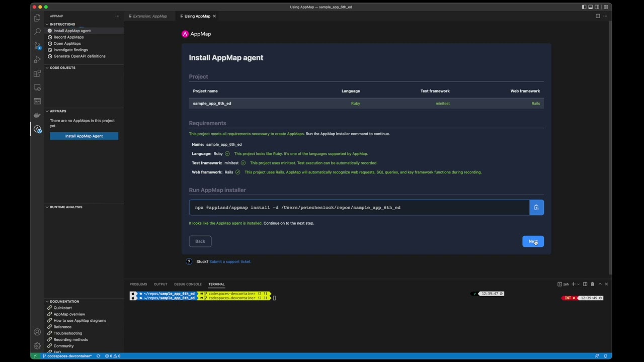Click the blue Install AppMap Agent button

pos(84,136)
